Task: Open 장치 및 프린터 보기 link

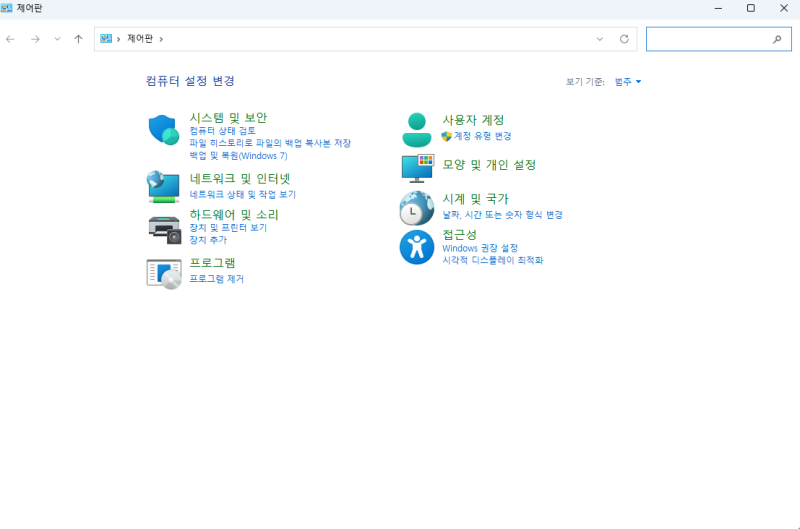Action: tap(228, 228)
